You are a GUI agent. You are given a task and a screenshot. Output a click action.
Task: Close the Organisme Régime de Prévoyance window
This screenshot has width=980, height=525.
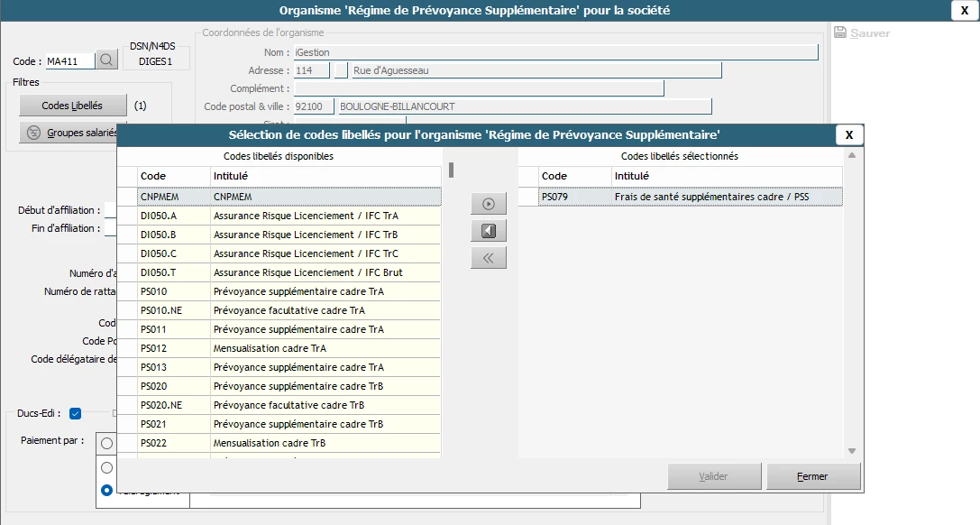(965, 11)
